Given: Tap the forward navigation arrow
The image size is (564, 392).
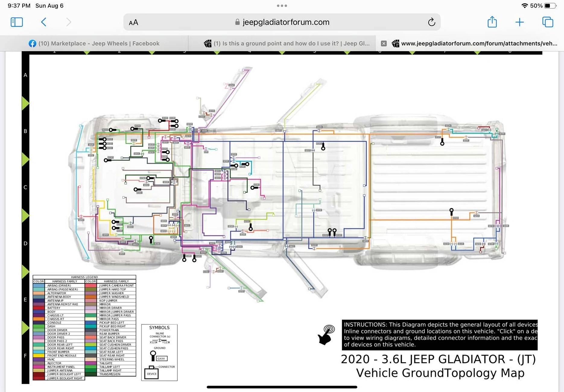Looking at the screenshot, I should click(x=68, y=22).
